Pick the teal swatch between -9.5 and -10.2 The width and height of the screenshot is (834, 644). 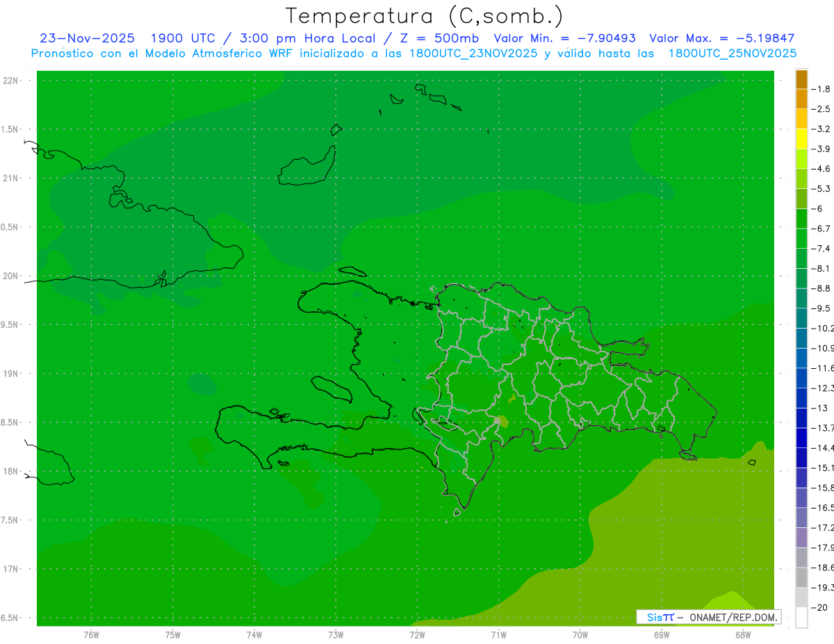[801, 318]
